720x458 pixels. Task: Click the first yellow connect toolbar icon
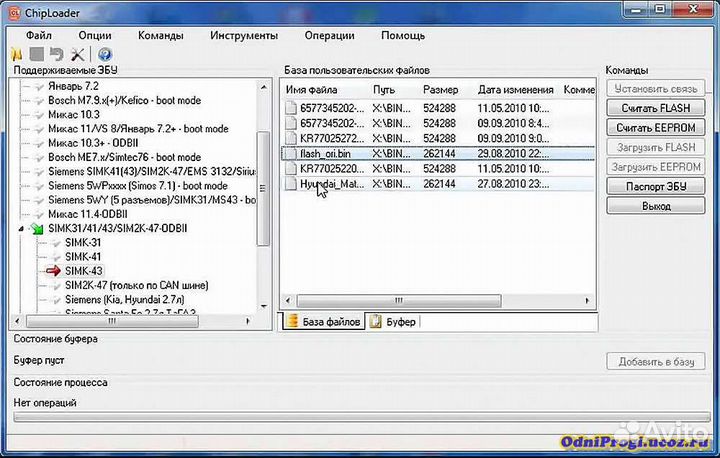coord(17,54)
